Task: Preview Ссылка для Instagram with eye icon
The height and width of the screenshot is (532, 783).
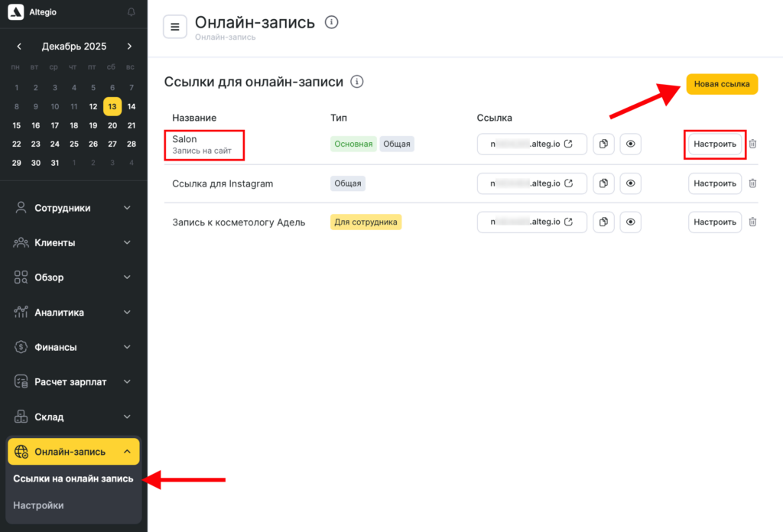Action: 630,183
